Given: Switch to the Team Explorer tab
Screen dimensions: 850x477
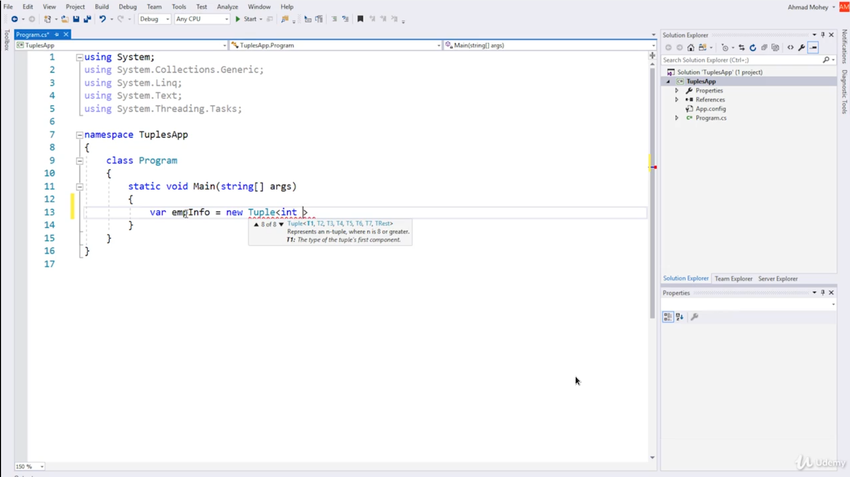Looking at the screenshot, I should pyautogui.click(x=733, y=279).
